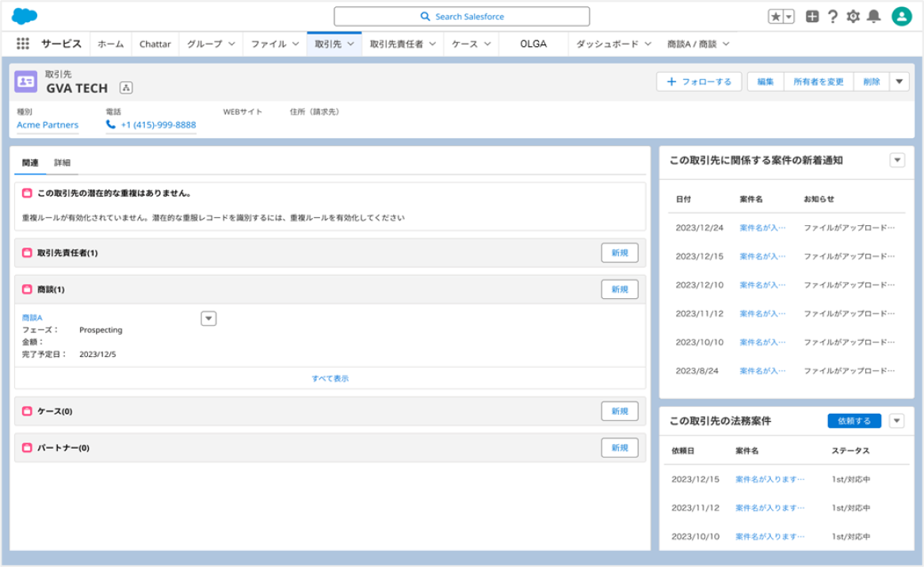Click the GVA TECH account record icon

[x=26, y=82]
